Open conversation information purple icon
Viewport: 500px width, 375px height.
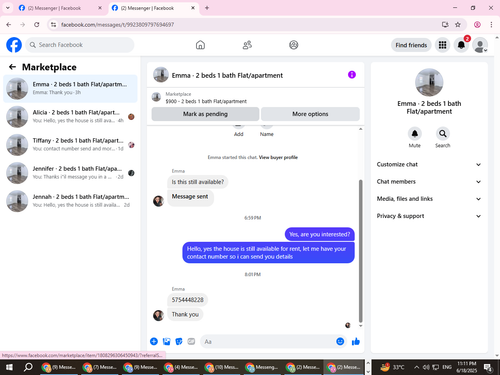(x=352, y=75)
